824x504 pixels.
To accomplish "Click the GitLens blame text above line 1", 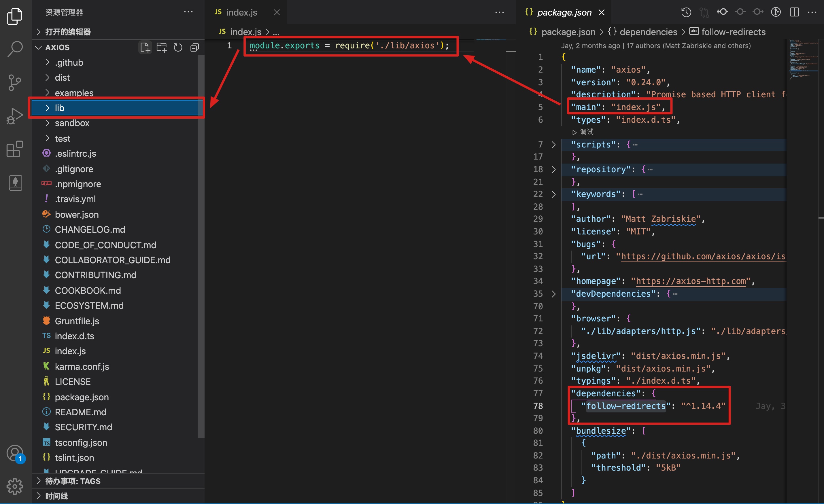I will click(655, 46).
